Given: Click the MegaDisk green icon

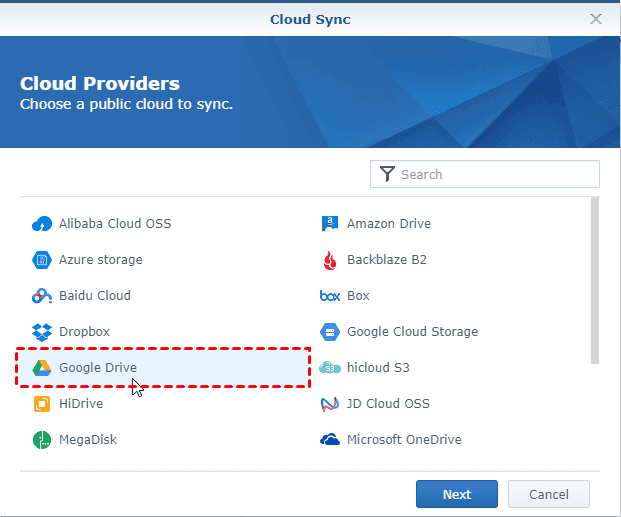Looking at the screenshot, I should [41, 440].
